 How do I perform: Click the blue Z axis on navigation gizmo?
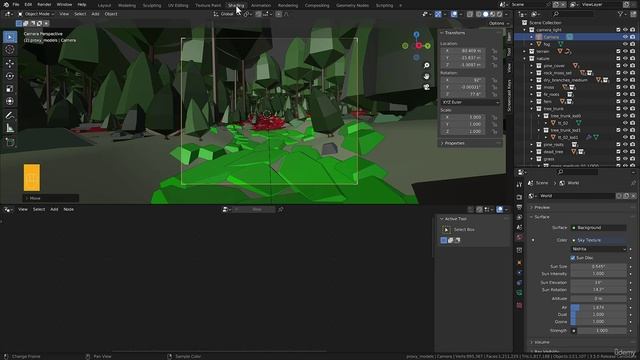point(416,35)
